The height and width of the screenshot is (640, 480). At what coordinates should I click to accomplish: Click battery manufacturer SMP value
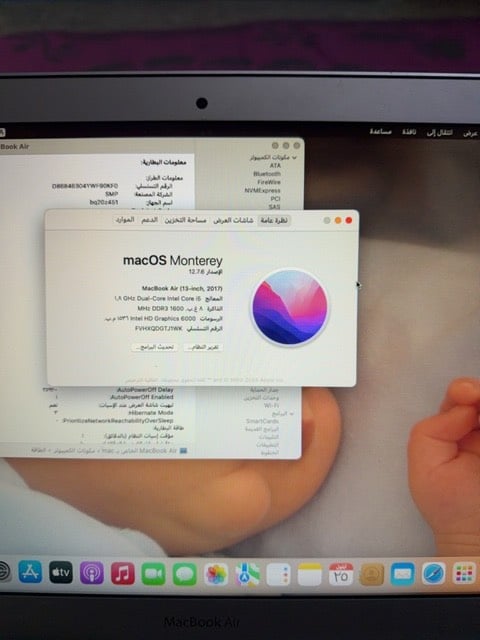tap(112, 194)
